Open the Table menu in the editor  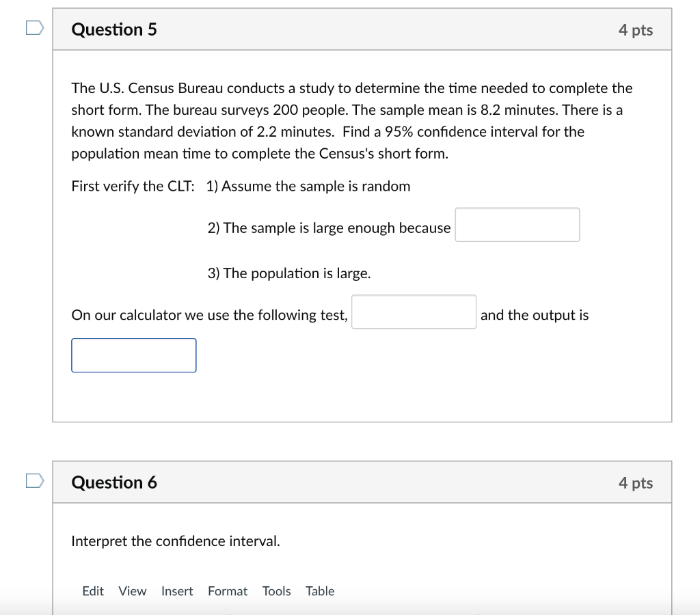click(x=320, y=591)
